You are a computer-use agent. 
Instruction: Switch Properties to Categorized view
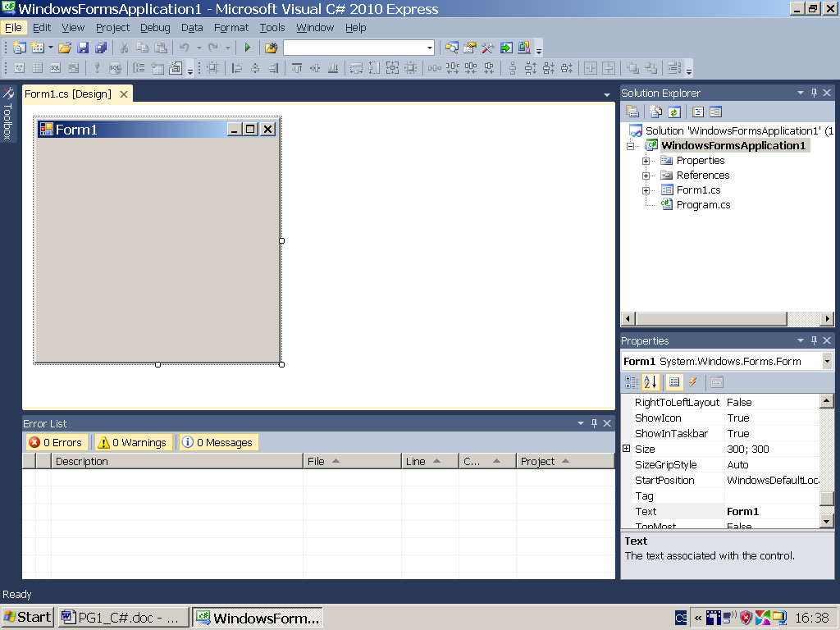632,382
